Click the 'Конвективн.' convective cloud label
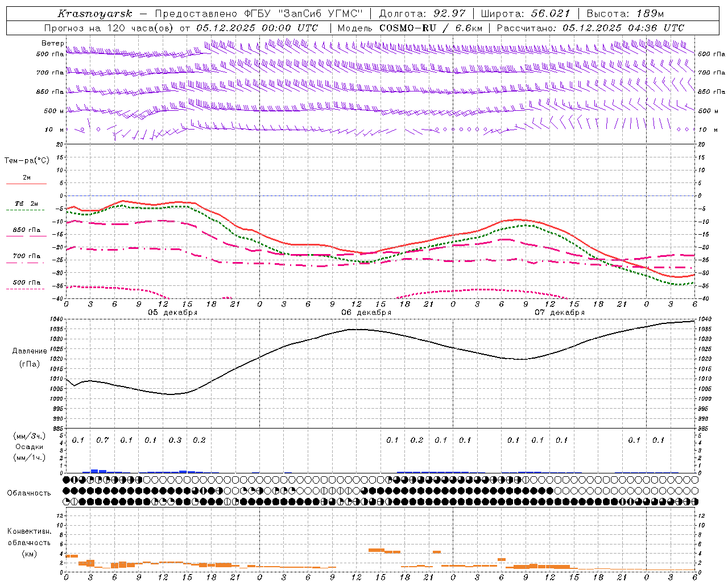Screen dimensions: 728x582 (x=30, y=531)
